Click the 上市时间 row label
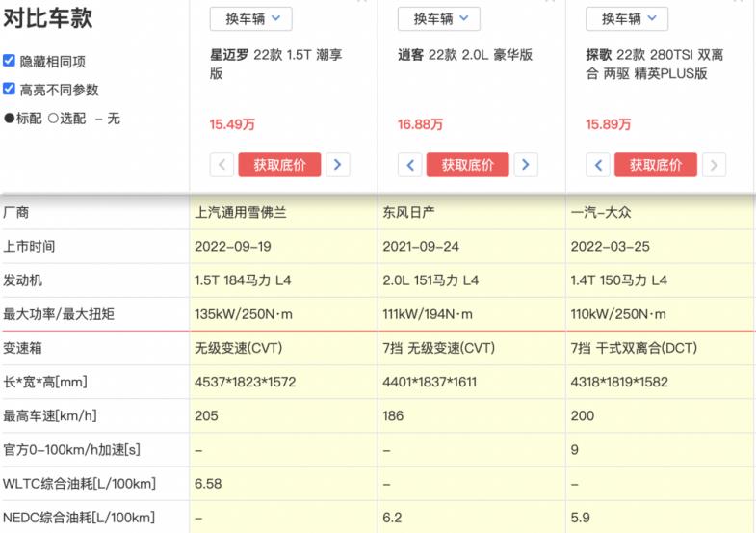Viewport: 756px width, 533px height. coord(29,247)
